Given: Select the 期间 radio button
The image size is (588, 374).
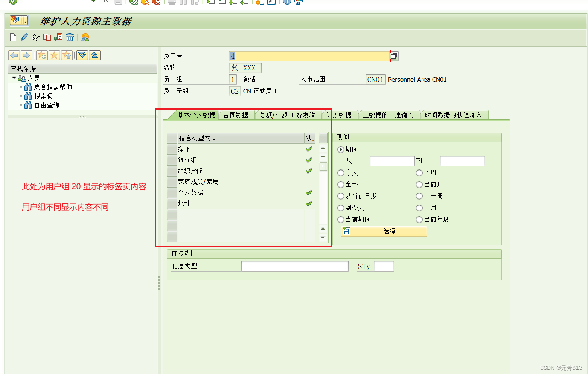Looking at the screenshot, I should click(x=341, y=150).
